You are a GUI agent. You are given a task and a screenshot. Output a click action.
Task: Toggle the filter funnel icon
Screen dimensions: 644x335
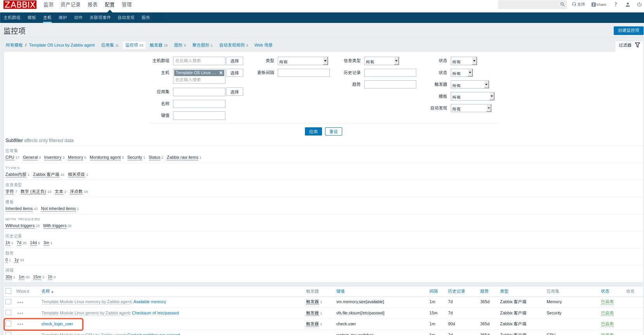(637, 45)
